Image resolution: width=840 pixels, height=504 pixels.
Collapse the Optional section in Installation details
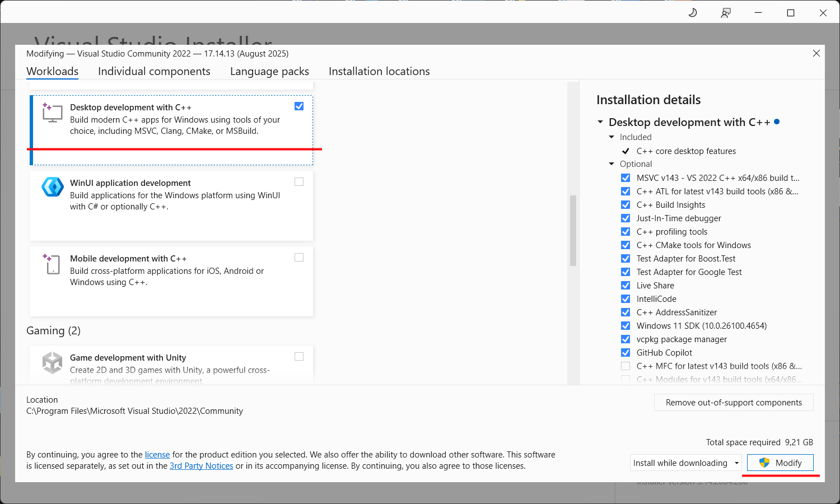pyautogui.click(x=611, y=164)
